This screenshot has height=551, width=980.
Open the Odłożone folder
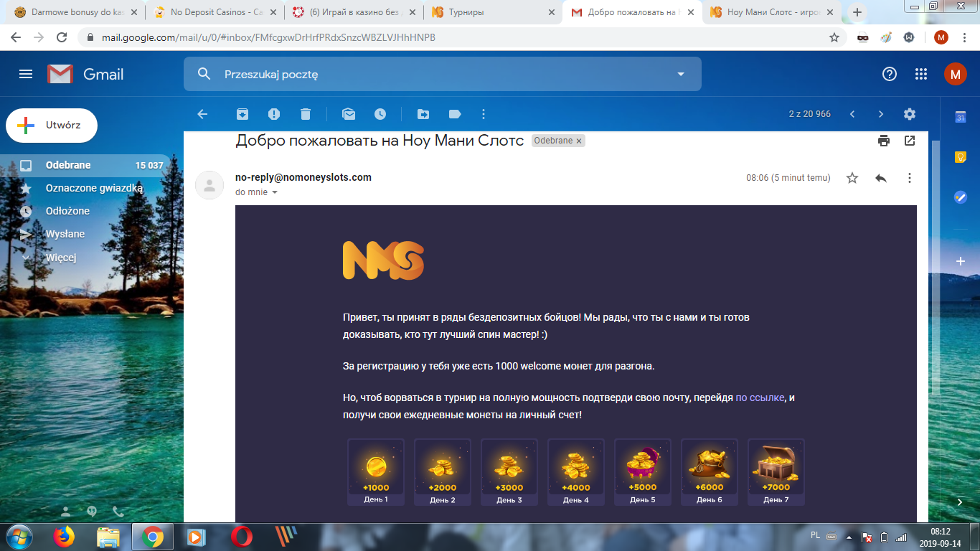tap(85, 211)
